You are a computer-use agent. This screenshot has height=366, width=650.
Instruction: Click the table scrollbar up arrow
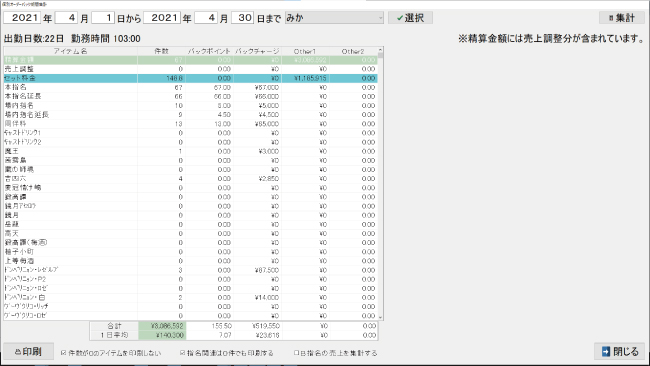click(x=380, y=50)
